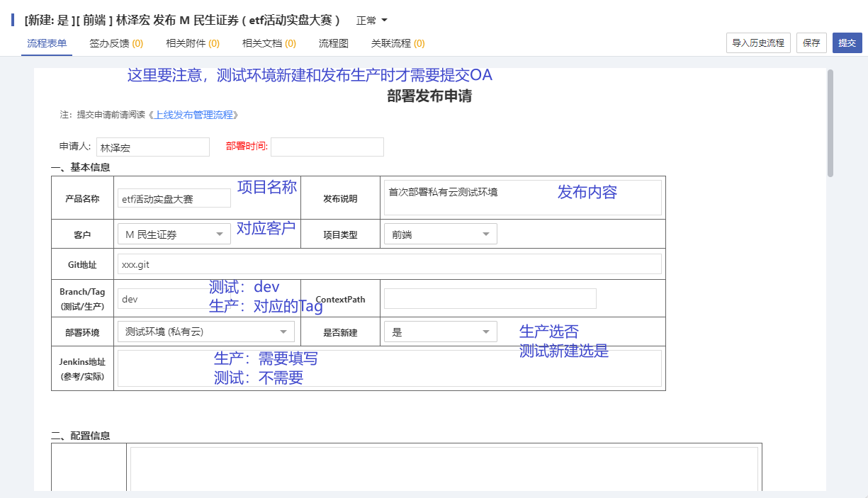The image size is (868, 498).
Task: 切换到签办反馈标签页
Action: coord(115,43)
